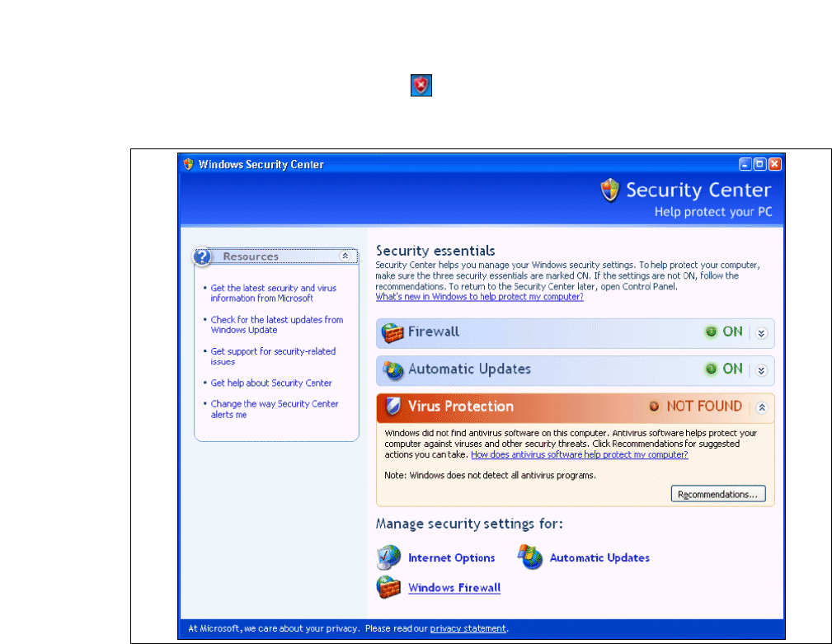Open 'Check for the latest updates' link

pyautogui.click(x=277, y=325)
